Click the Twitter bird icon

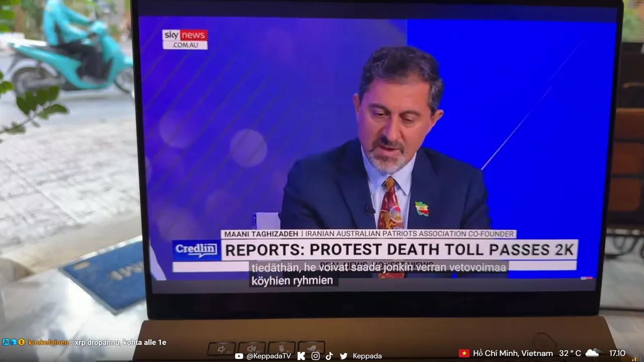click(344, 356)
